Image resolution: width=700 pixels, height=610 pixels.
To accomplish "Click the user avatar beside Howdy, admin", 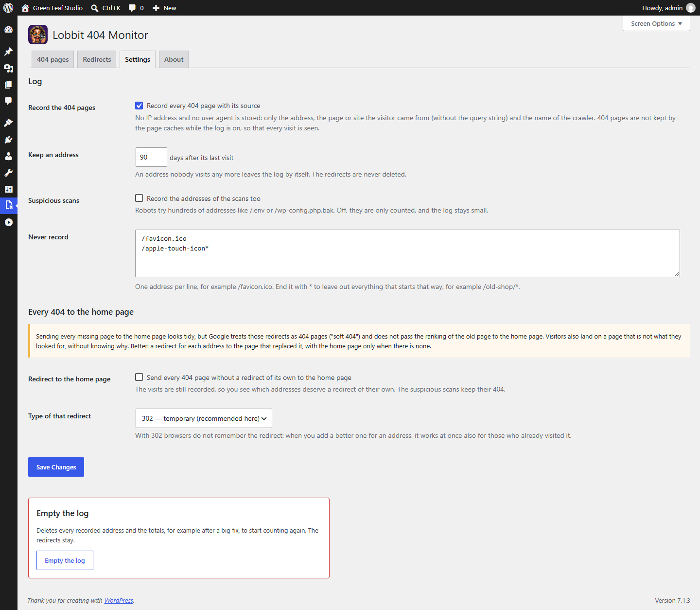I will [690, 8].
